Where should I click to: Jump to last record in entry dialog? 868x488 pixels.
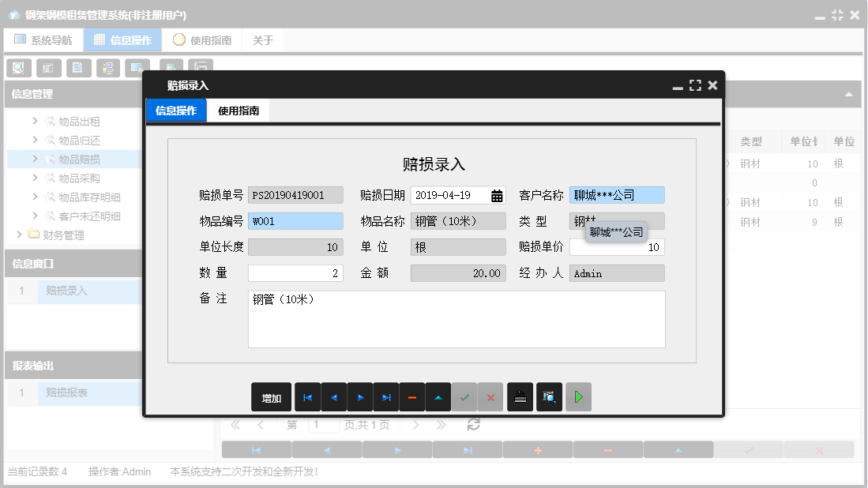[386, 397]
